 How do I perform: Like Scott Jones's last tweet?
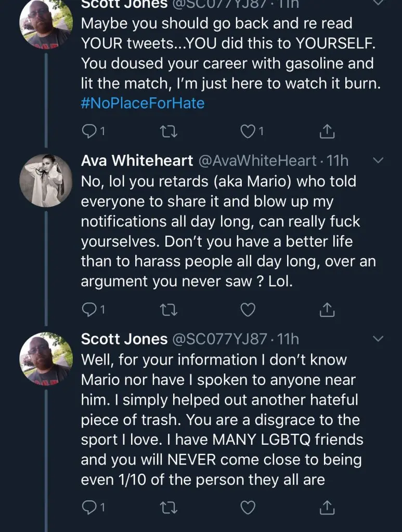click(x=249, y=506)
